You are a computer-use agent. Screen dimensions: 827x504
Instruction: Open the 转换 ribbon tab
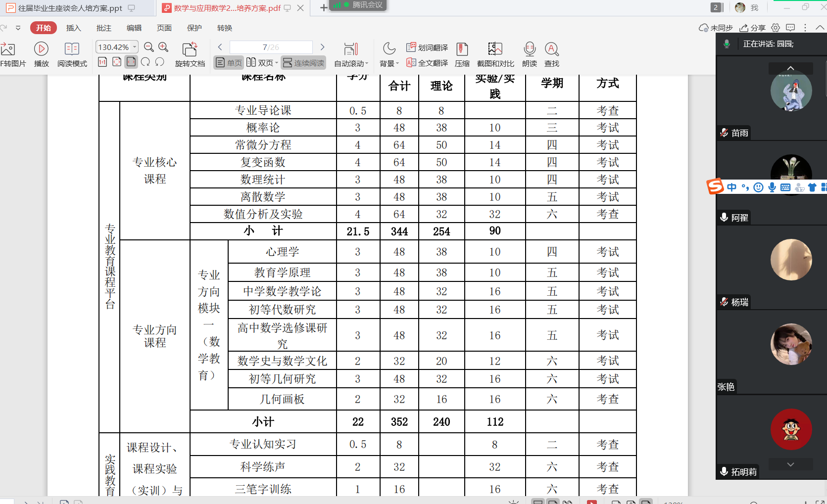[225, 28]
